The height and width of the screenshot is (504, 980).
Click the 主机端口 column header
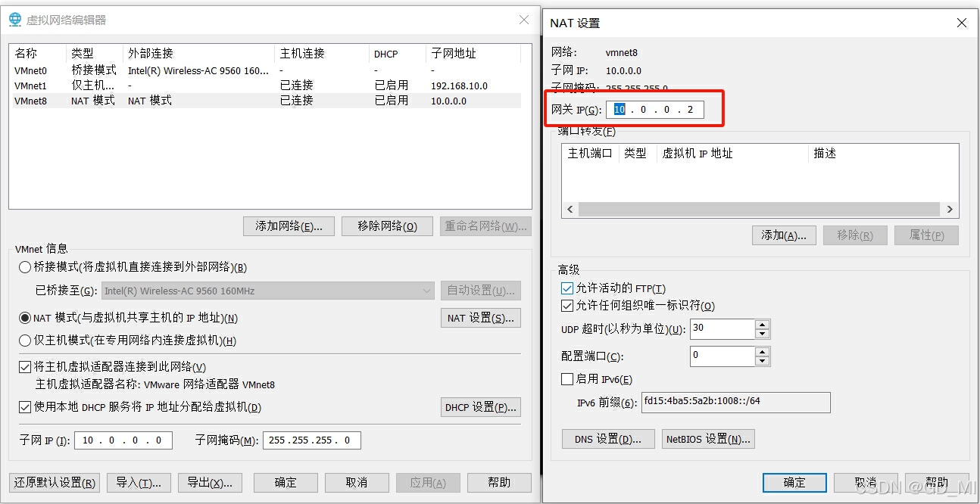(x=590, y=154)
